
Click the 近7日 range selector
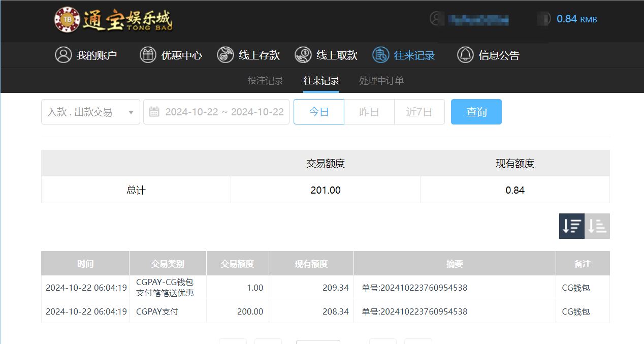[x=419, y=112]
